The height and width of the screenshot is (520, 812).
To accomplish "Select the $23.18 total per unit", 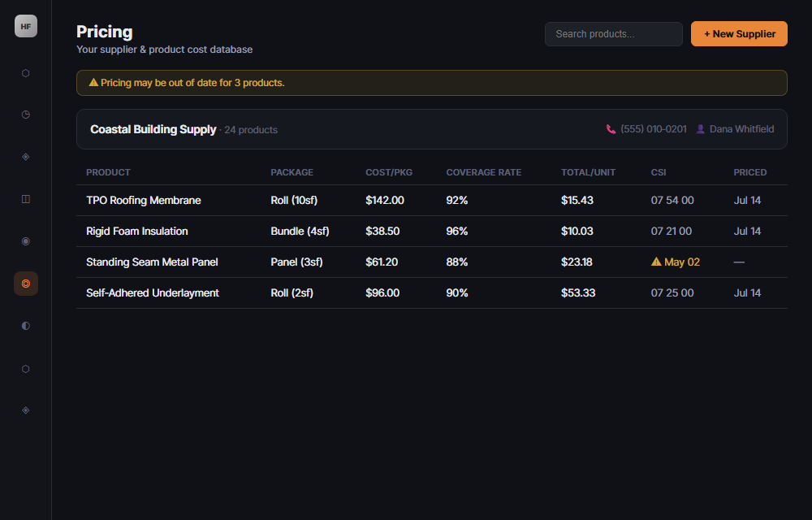I will [577, 262].
